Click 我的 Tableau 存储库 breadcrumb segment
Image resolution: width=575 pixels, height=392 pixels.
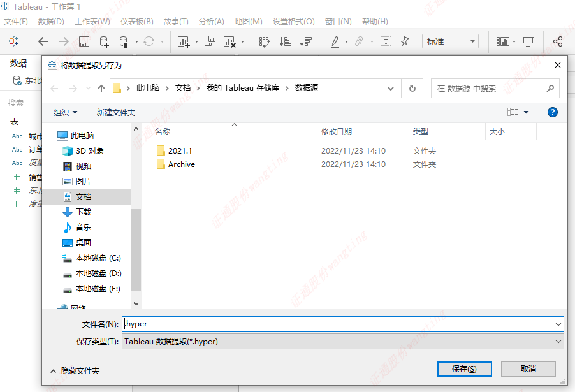242,88
